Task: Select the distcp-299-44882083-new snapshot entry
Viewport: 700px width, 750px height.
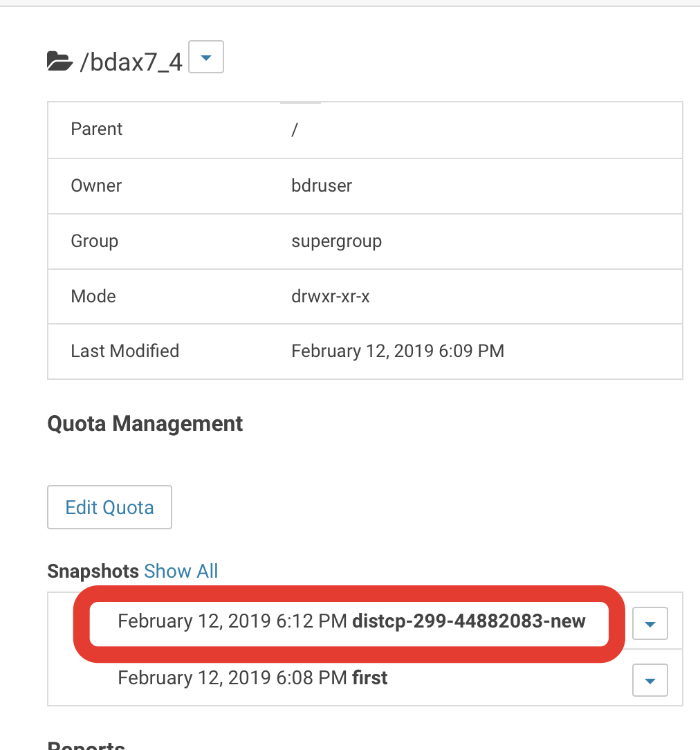Action: [351, 621]
